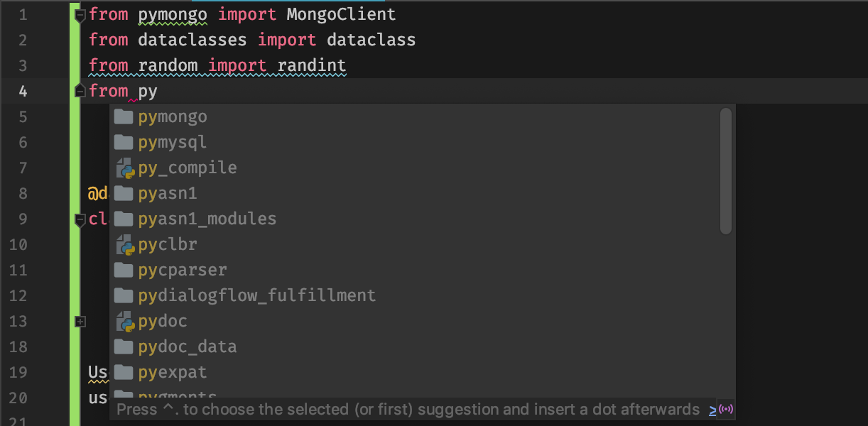The image size is (868, 426).
Task: Click line number 7 in the gutter
Action: 22,167
